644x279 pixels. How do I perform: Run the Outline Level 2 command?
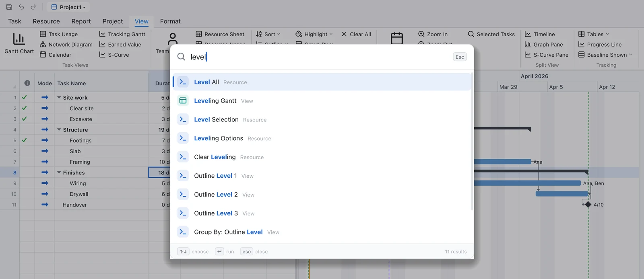[x=322, y=195]
